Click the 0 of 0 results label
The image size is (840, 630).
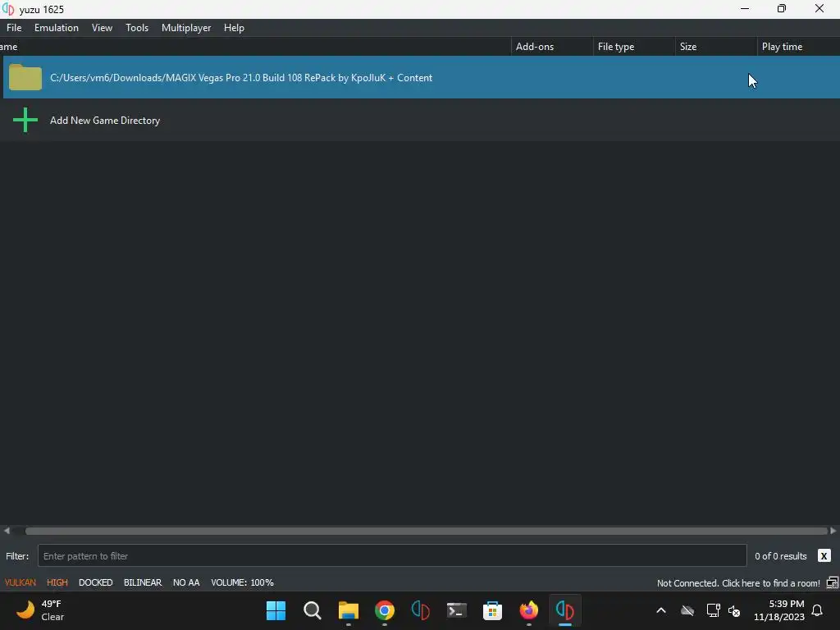tap(781, 556)
